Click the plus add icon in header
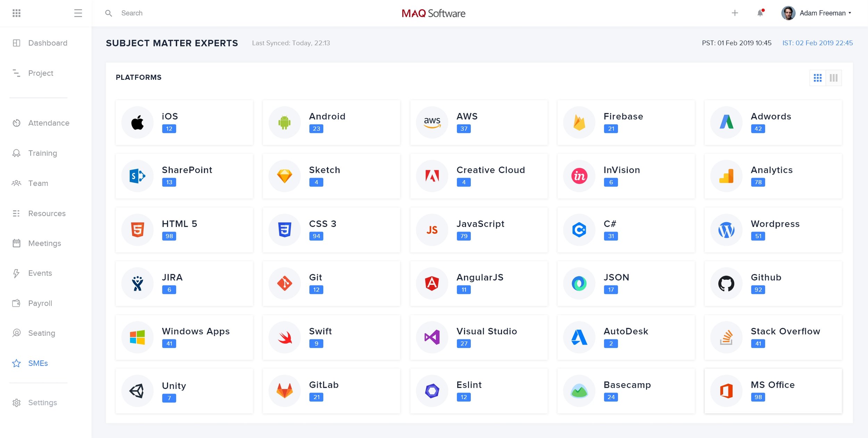 [x=735, y=13]
